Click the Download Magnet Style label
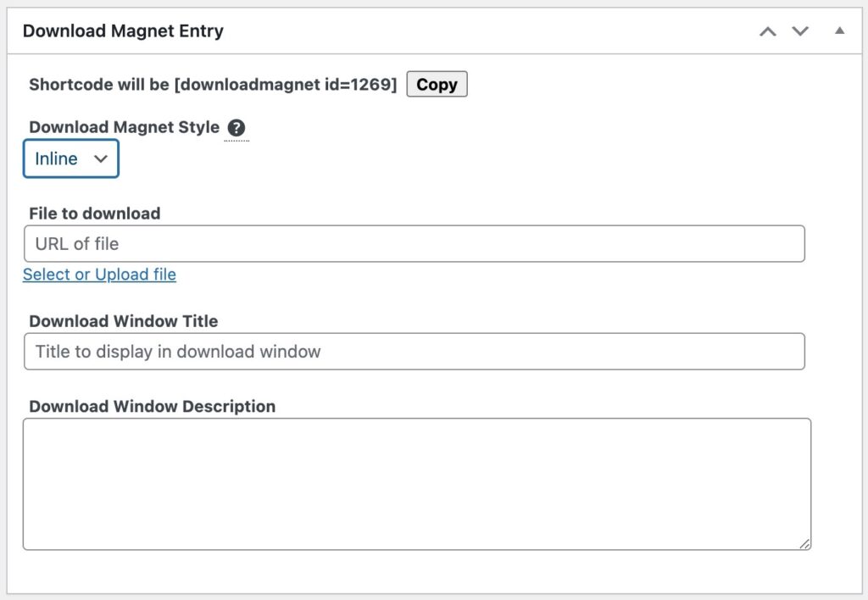 [x=124, y=127]
